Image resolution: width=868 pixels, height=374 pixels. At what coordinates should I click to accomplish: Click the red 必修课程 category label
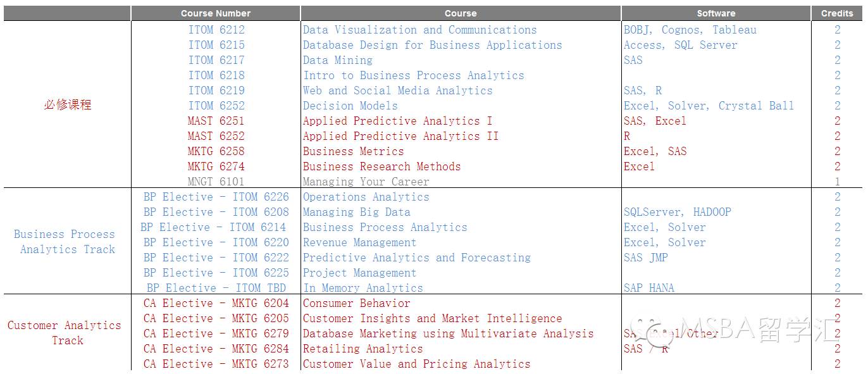pos(68,105)
